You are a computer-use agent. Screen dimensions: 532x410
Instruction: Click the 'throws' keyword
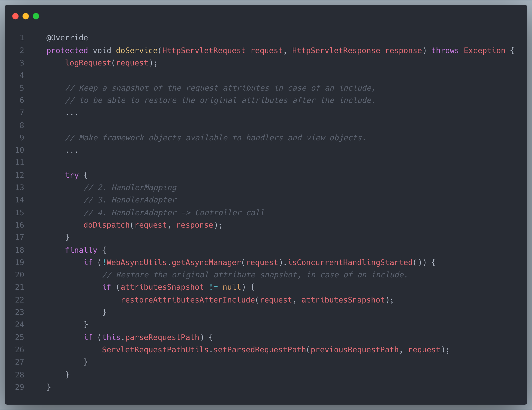pyautogui.click(x=445, y=50)
